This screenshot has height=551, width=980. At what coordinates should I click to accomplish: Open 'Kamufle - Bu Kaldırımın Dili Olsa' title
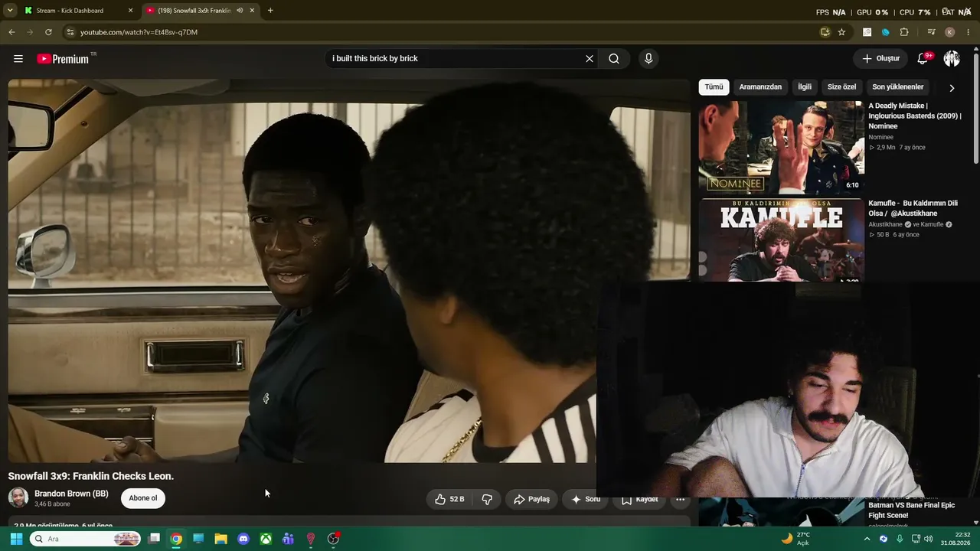(x=913, y=208)
